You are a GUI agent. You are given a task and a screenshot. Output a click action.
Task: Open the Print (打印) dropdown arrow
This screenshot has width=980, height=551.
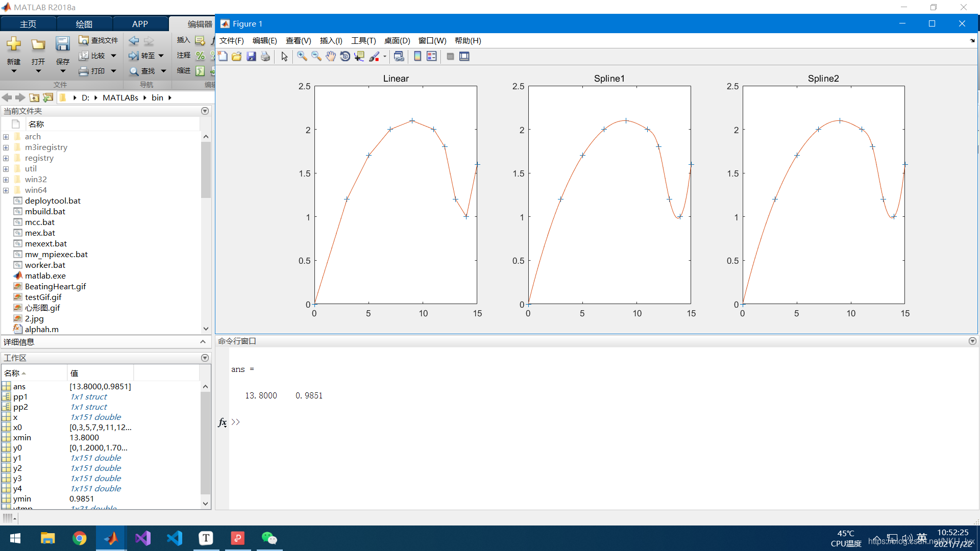click(x=114, y=71)
